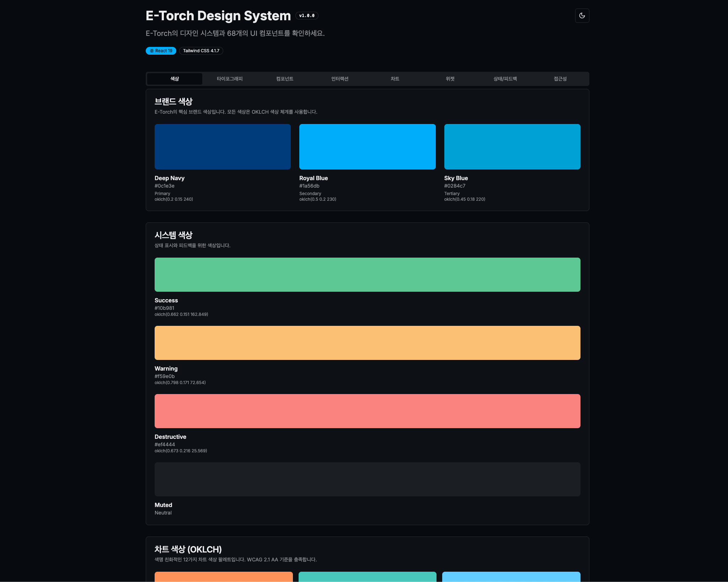This screenshot has width=728, height=582.
Task: Click the React 19 badge icon
Action: coord(152,51)
